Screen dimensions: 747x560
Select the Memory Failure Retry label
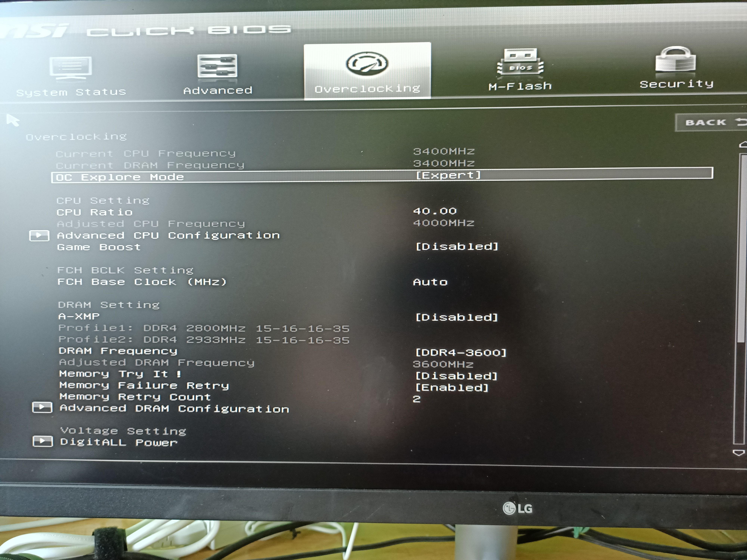click(x=144, y=385)
